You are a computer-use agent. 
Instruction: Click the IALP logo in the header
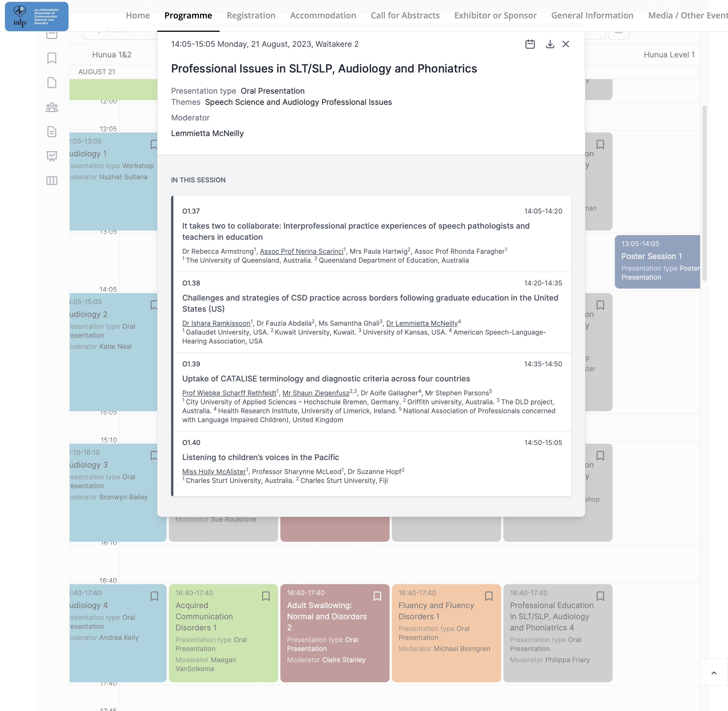(37, 16)
